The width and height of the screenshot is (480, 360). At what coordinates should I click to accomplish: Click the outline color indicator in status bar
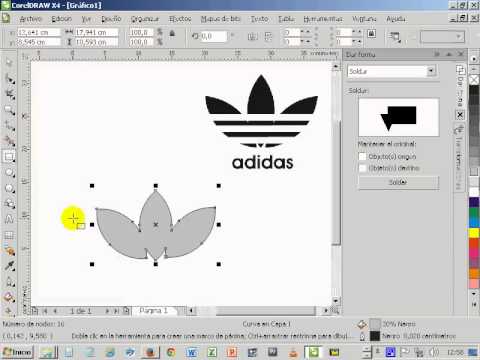click(375, 336)
